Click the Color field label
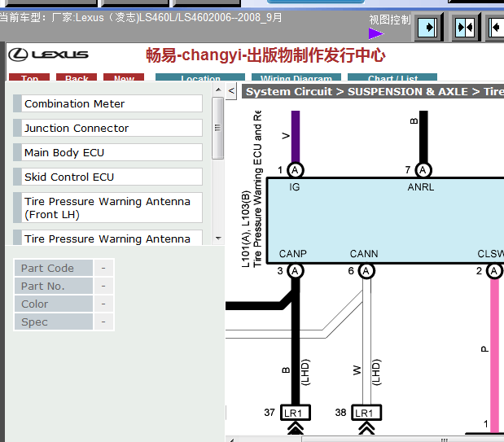The image size is (504, 442). [54, 304]
